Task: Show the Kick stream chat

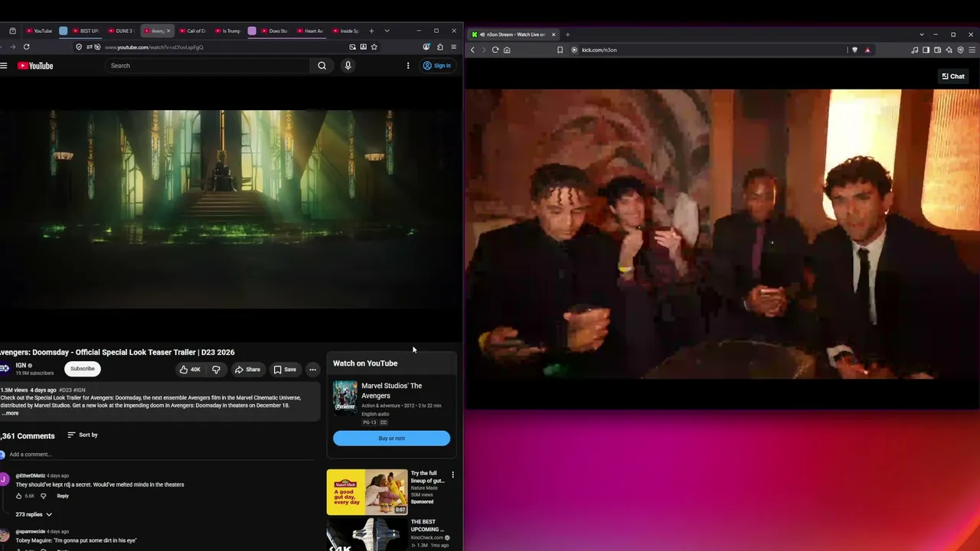Action: pos(953,77)
